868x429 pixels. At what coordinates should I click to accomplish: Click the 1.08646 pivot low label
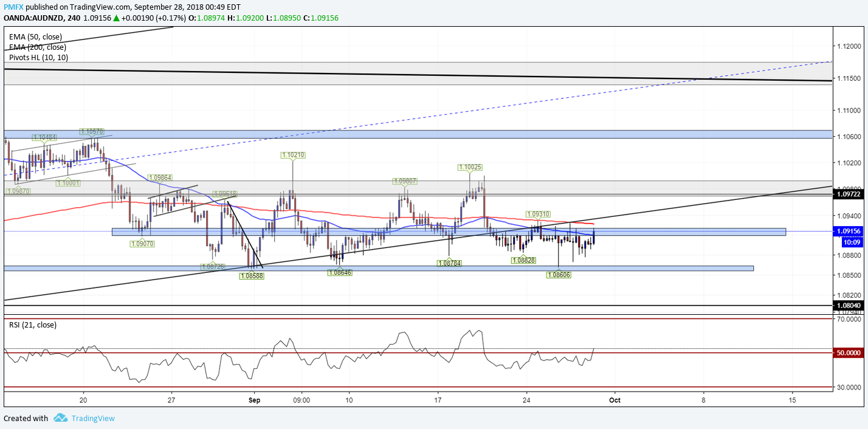tap(340, 273)
